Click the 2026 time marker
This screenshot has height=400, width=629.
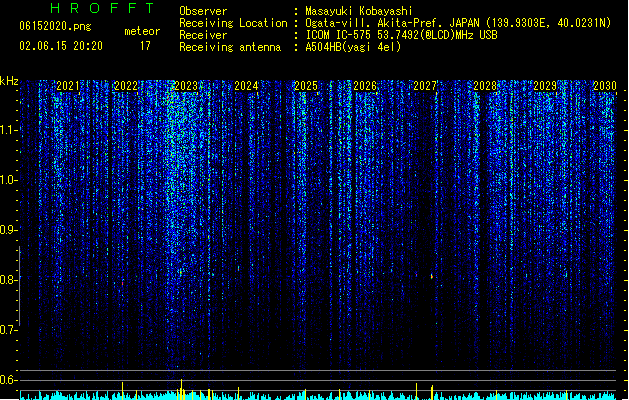tap(365, 86)
